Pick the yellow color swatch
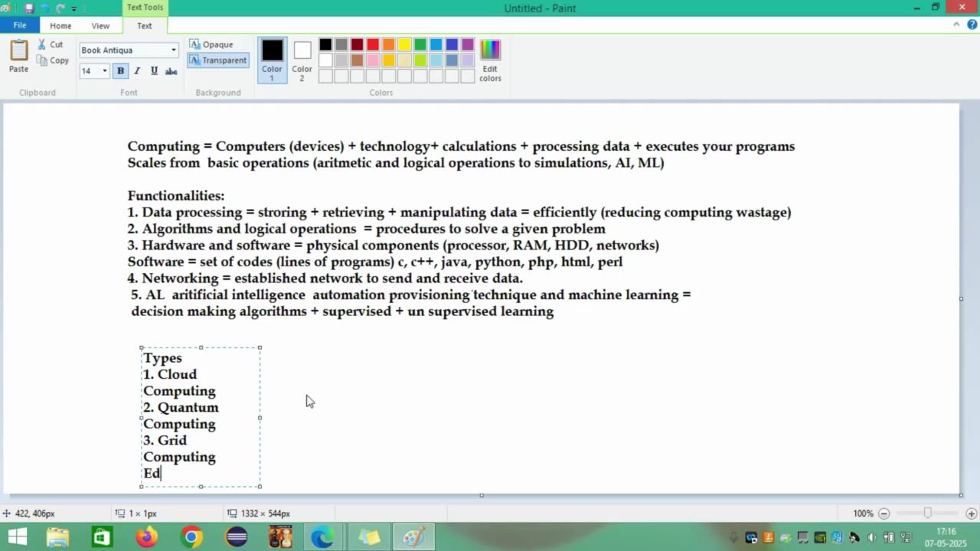This screenshot has height=551, width=980. (404, 44)
